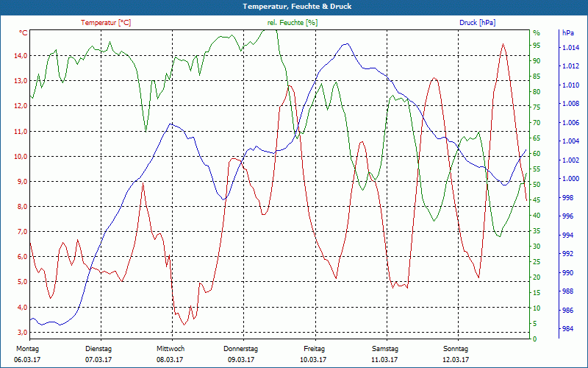Viewport: 588px width, 368px height.
Task: Click the 'Dienstag' day label
Action: point(98,348)
